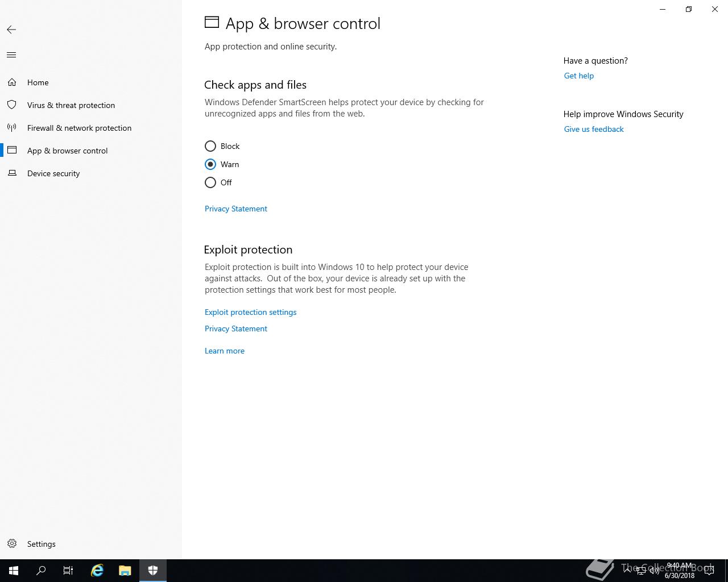The height and width of the screenshot is (582, 728).
Task: Open taskbar search magnifier
Action: tap(41, 571)
